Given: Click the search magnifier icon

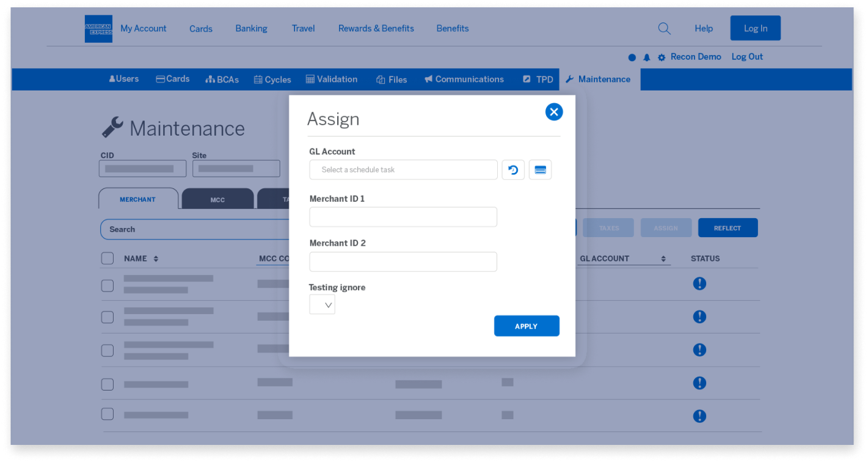Looking at the screenshot, I should click(664, 29).
